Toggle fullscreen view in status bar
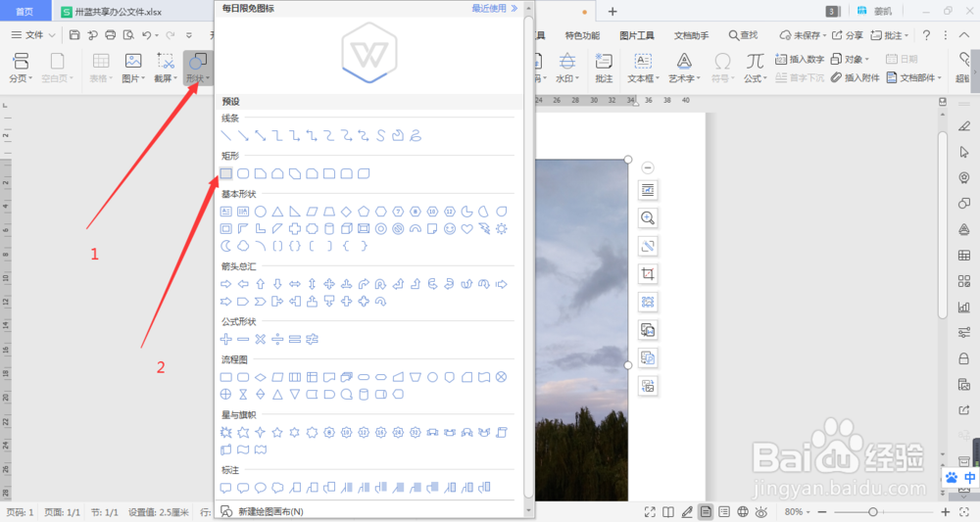980x522 pixels. click(650, 512)
